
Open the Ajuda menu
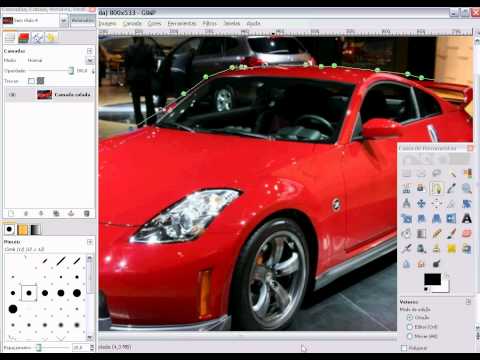pyautogui.click(x=253, y=23)
